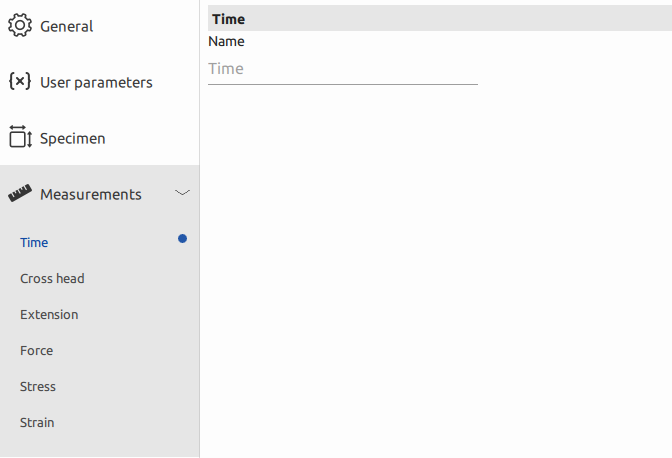Open the Force measurement
Screen dimensions: 672x458
pyautogui.click(x=37, y=350)
